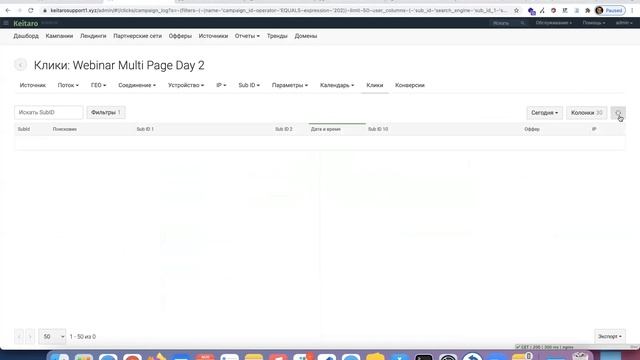Reload the page with the browser refresh icon
Image resolution: width=640 pixels, height=360 pixels.
click(31, 10)
